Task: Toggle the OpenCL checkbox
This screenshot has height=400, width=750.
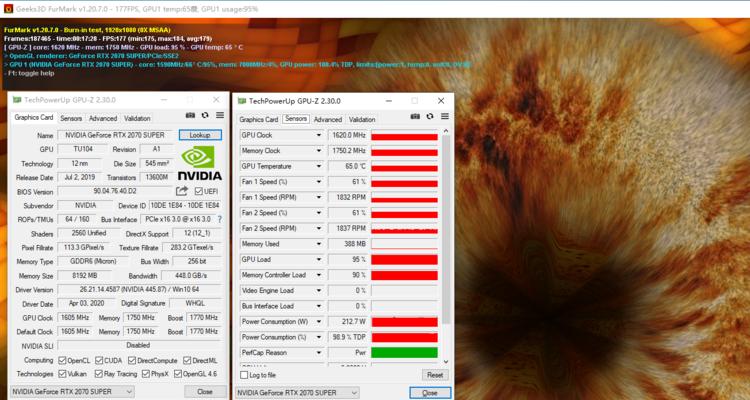Action: (62, 360)
